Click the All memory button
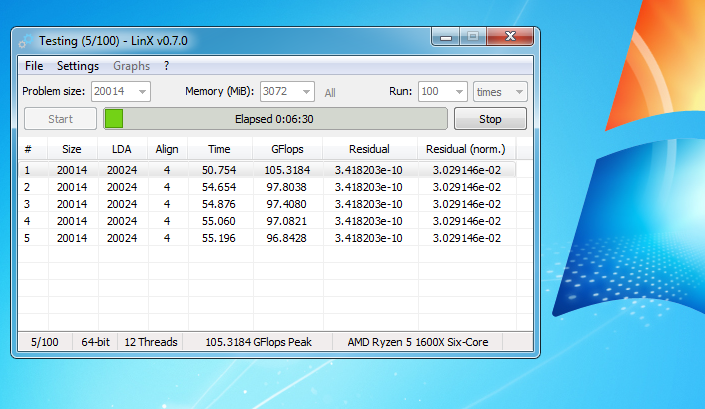The height and width of the screenshot is (409, 705). (x=330, y=93)
